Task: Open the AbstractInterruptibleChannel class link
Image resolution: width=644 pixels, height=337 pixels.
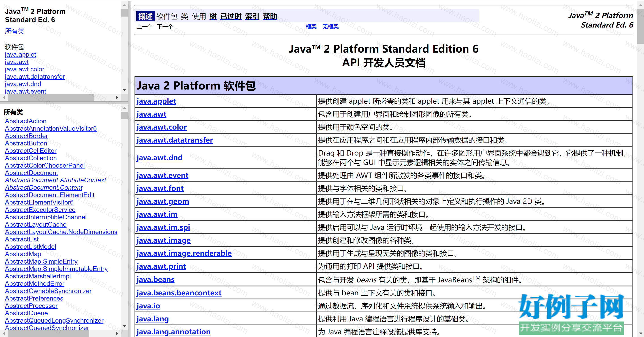Action: click(46, 217)
